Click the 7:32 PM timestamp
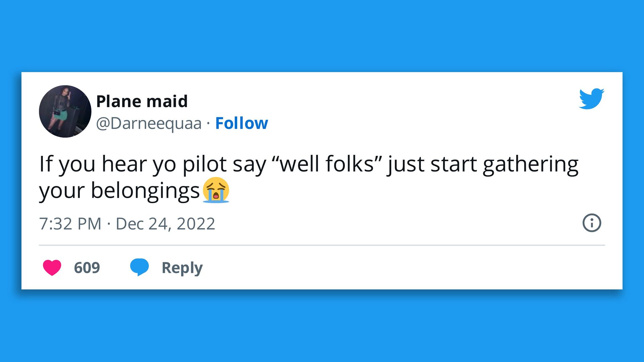This screenshot has width=644, height=362. point(70,224)
